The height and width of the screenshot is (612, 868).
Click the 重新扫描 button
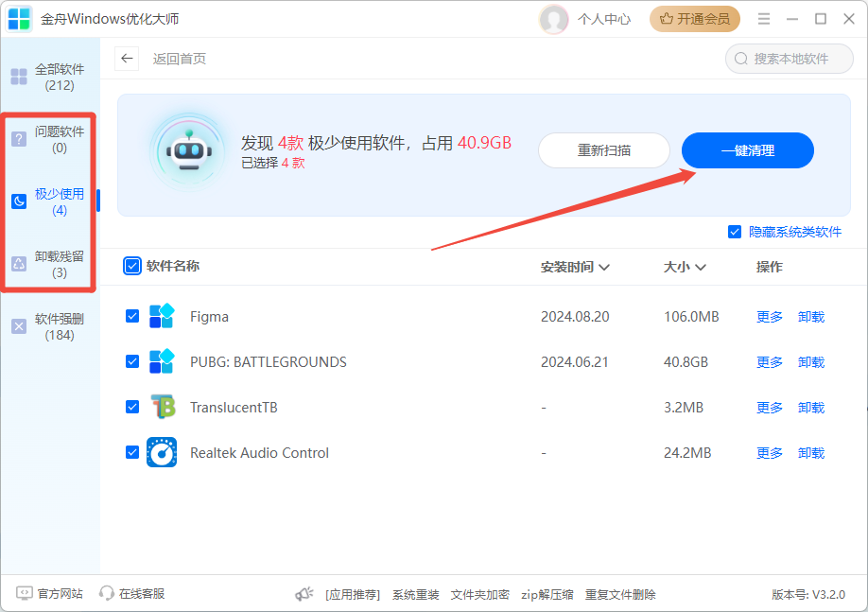click(604, 150)
